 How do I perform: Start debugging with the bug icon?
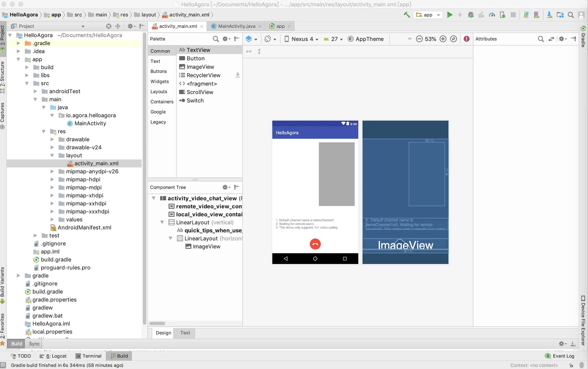(471, 15)
